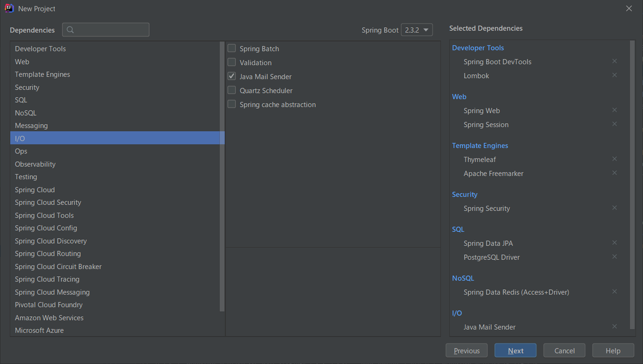Image resolution: width=643 pixels, height=364 pixels.
Task: Choose the NoSQL category in left list
Action: pyautogui.click(x=115, y=112)
